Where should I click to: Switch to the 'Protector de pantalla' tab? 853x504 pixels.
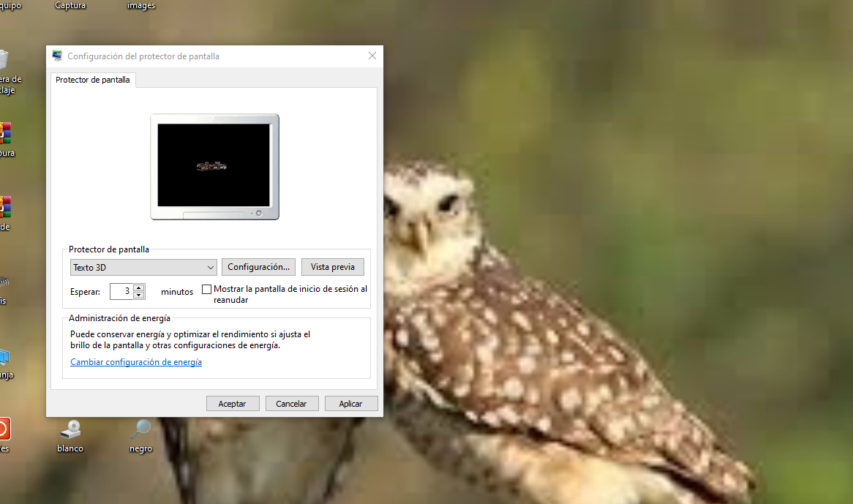pyautogui.click(x=93, y=80)
